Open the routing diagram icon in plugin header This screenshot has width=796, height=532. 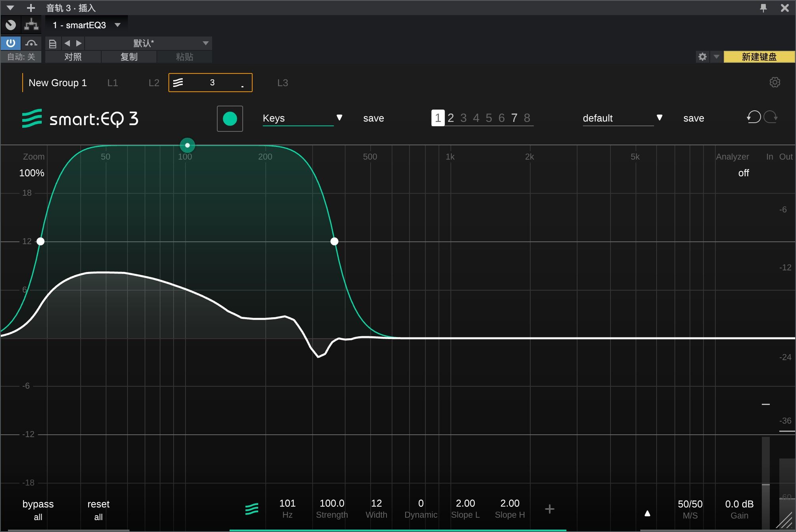[31, 25]
